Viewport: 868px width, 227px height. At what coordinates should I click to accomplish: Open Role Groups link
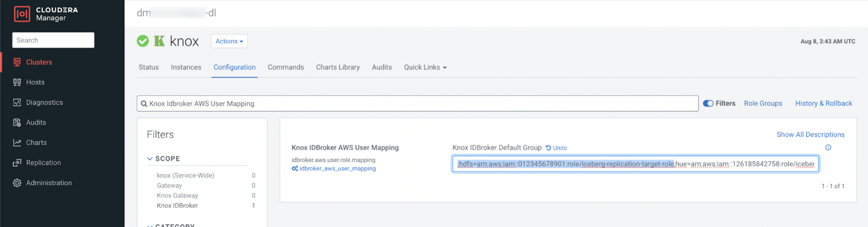(x=763, y=103)
